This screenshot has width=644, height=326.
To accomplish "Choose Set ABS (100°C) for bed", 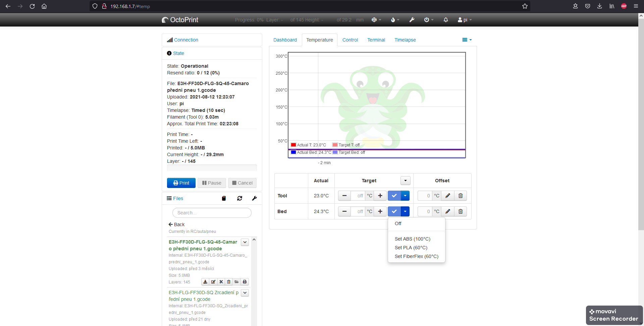I will 417,239.
